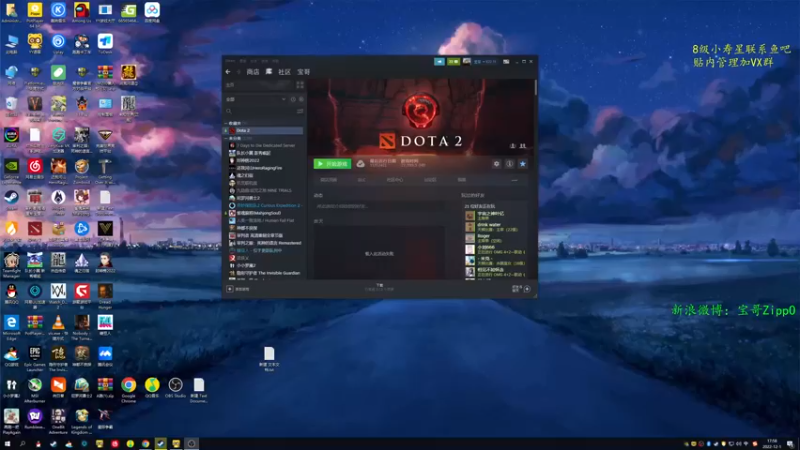Open the notification center icon in the taskbar
This screenshot has height=450, width=800.
790,444
